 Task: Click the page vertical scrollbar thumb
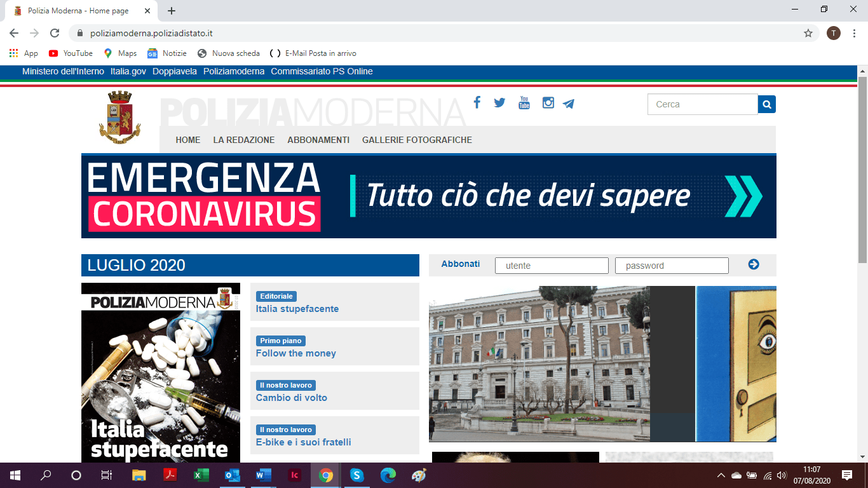tap(862, 169)
